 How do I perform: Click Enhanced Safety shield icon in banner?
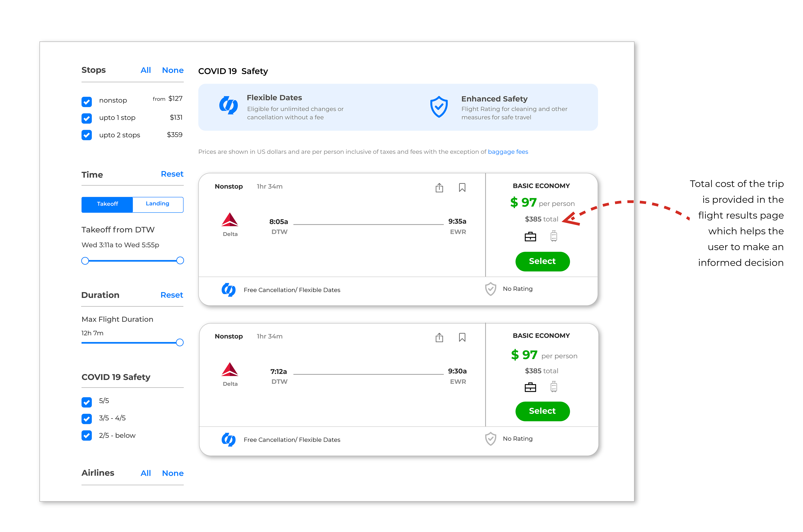(x=439, y=107)
